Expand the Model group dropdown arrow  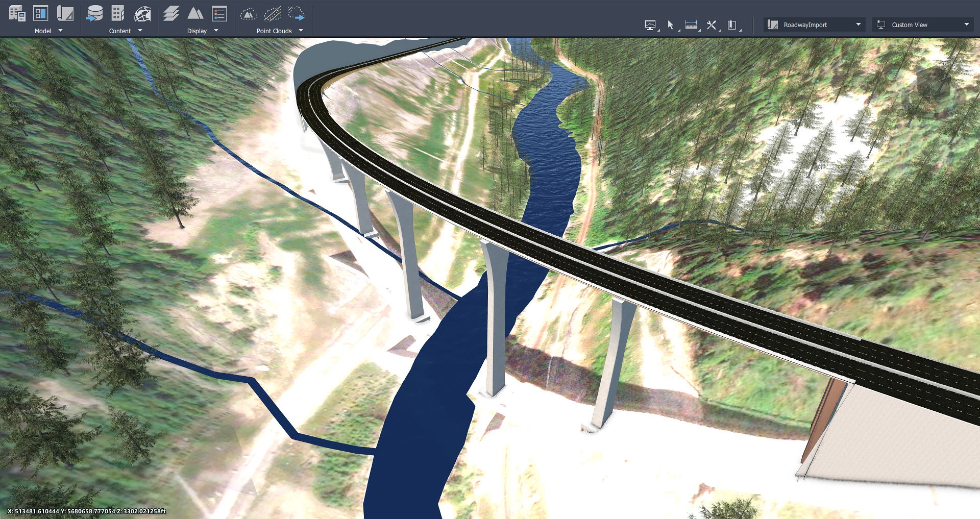61,31
